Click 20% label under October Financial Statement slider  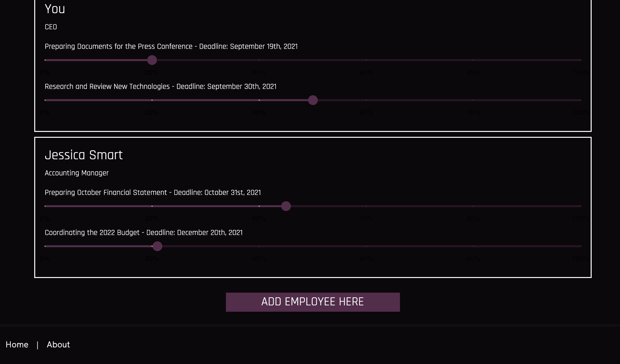point(152,218)
